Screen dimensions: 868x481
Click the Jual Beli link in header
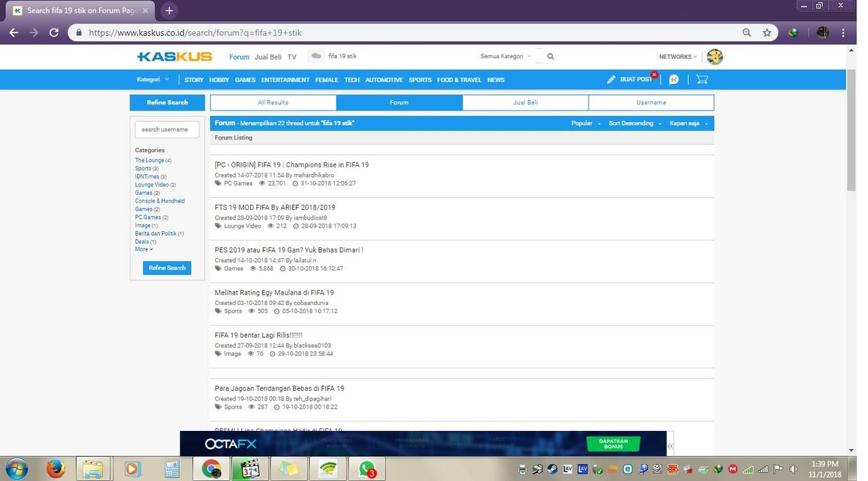pyautogui.click(x=268, y=57)
